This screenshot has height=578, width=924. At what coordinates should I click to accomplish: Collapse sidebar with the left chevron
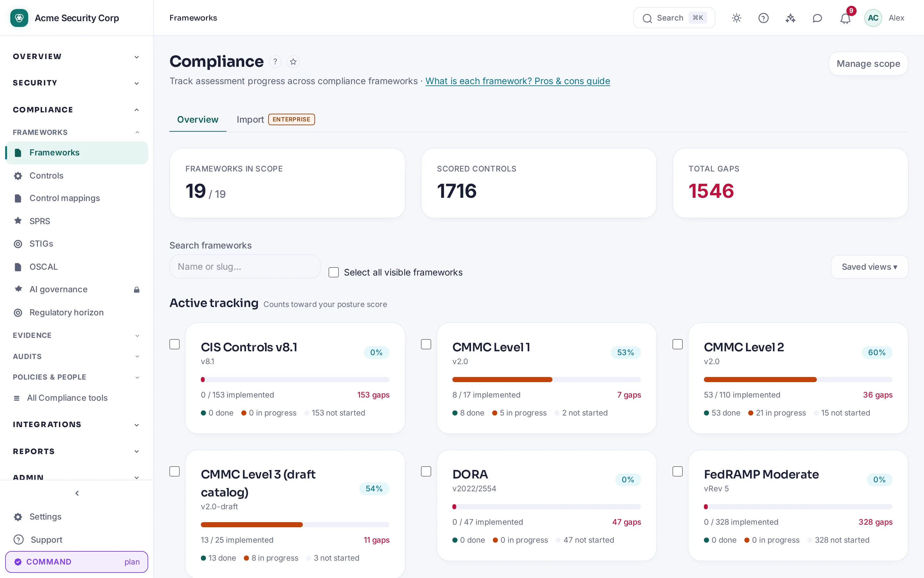point(77,493)
